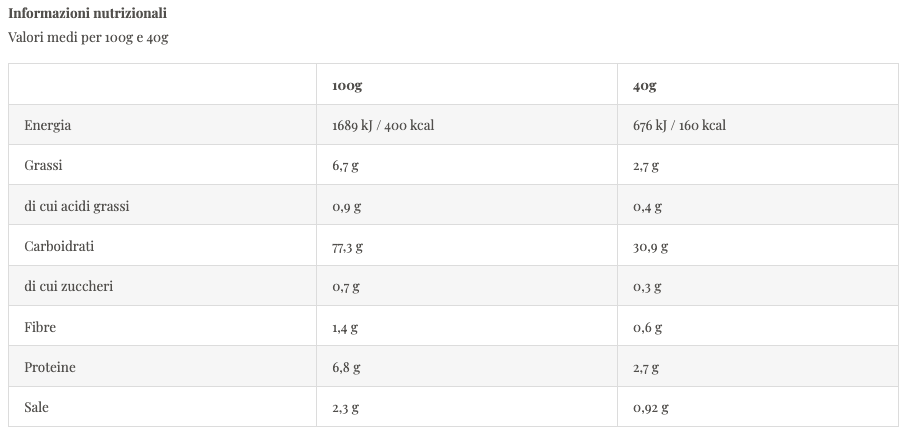Select the Energia row label
Screen dimensions: 905x434
pyautogui.click(x=48, y=125)
